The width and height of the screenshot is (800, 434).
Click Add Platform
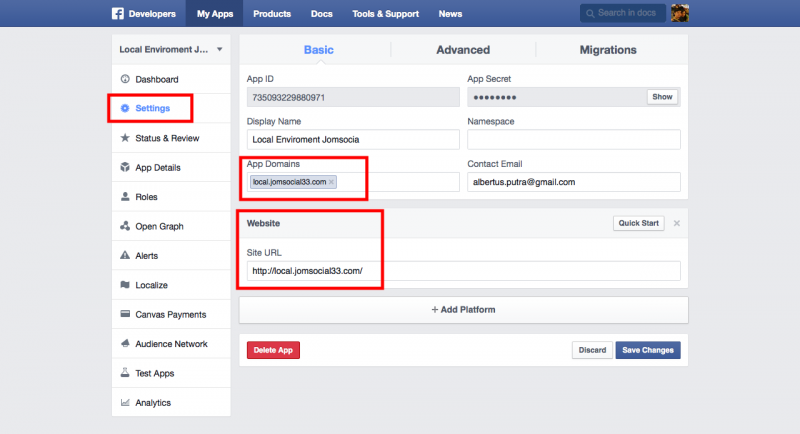[x=463, y=310]
